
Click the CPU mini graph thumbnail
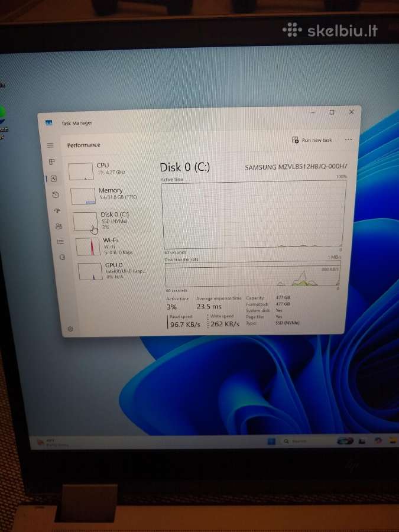(x=81, y=171)
